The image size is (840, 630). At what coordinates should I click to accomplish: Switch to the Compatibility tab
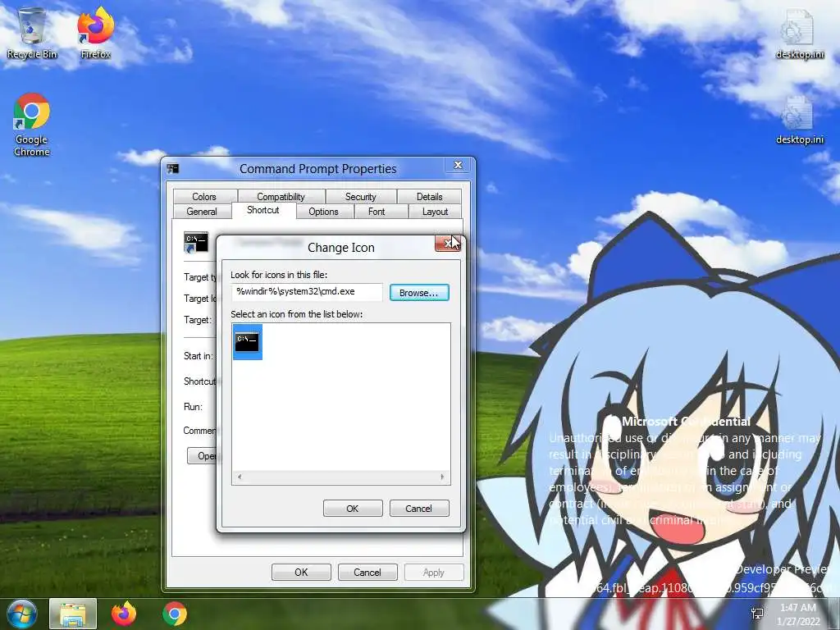coord(281,197)
